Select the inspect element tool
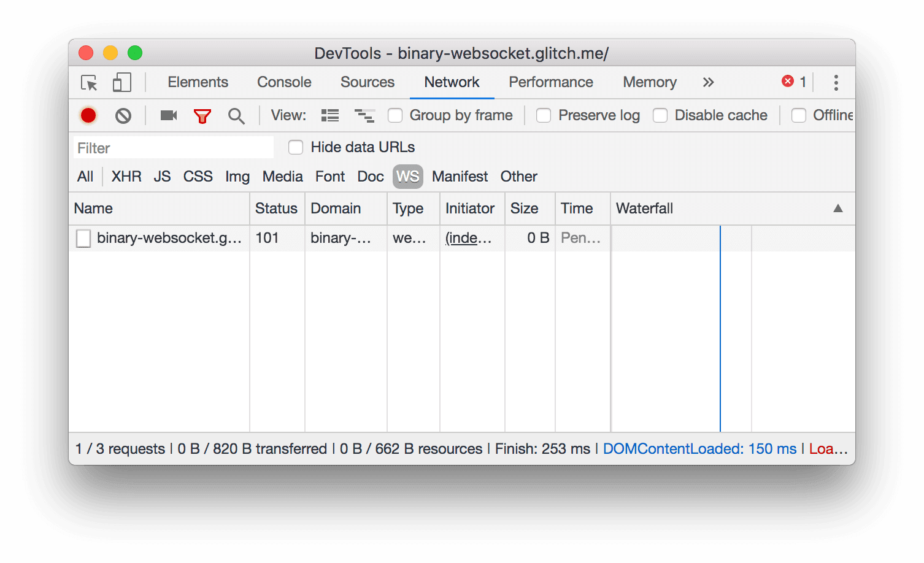Image resolution: width=924 pixels, height=563 pixels. 88,83
